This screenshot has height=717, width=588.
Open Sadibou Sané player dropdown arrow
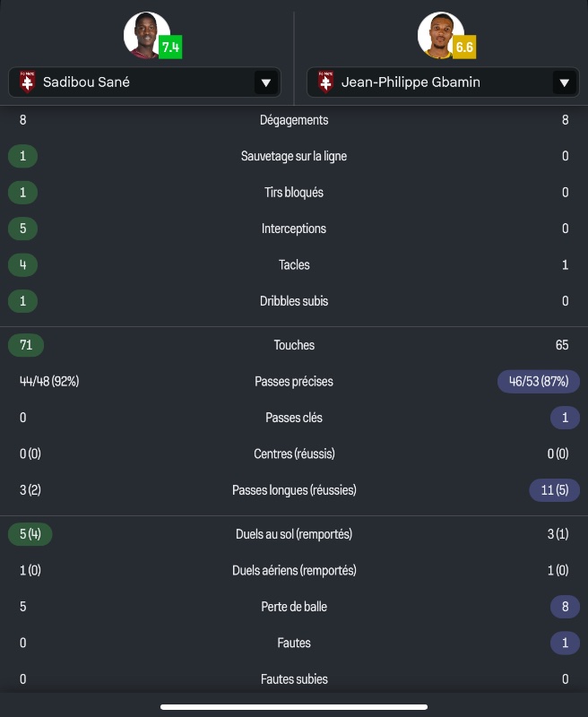[x=265, y=83]
